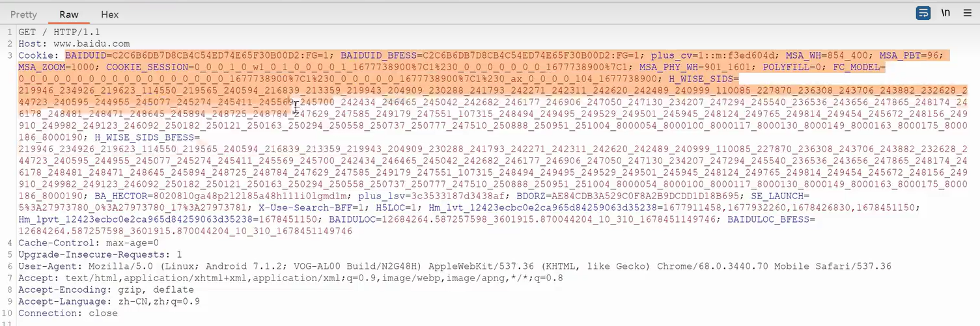Click the Hm_lpvt_12423ecbc0e2ca965d84259063d35238 cookie name
Screen dimensions: 980x326
[x=135, y=219]
